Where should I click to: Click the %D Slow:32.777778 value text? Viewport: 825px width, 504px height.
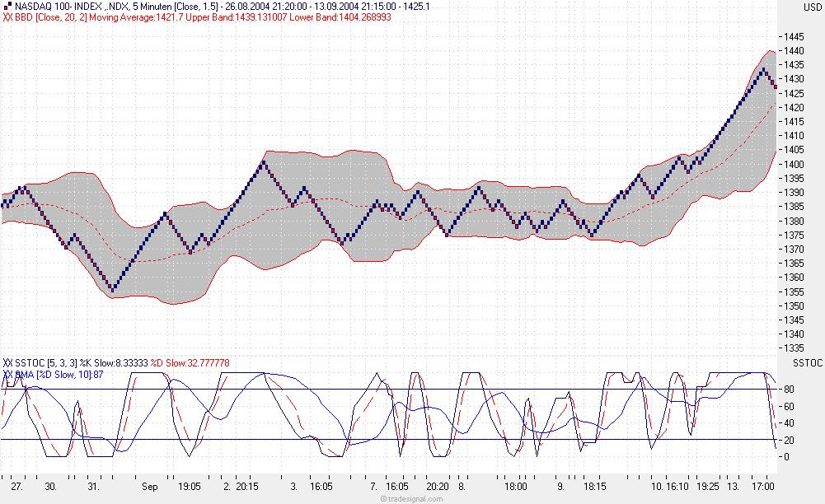[190, 362]
